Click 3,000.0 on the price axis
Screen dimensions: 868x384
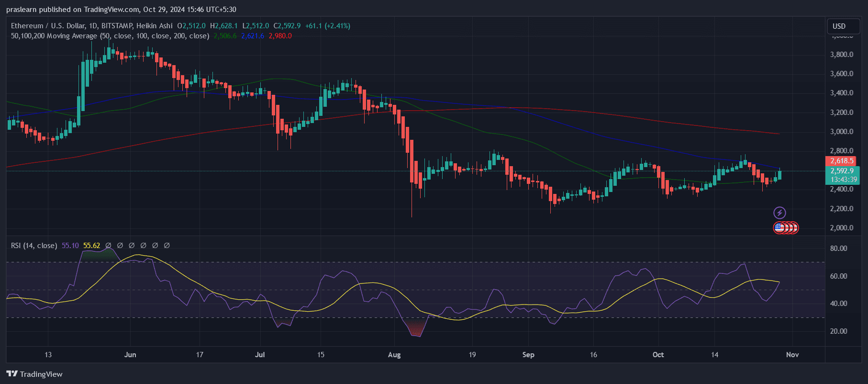point(842,132)
